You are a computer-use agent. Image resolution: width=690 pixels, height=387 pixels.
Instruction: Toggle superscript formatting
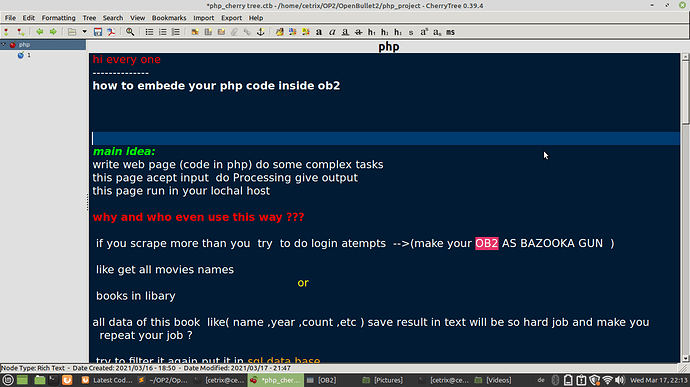click(x=424, y=32)
